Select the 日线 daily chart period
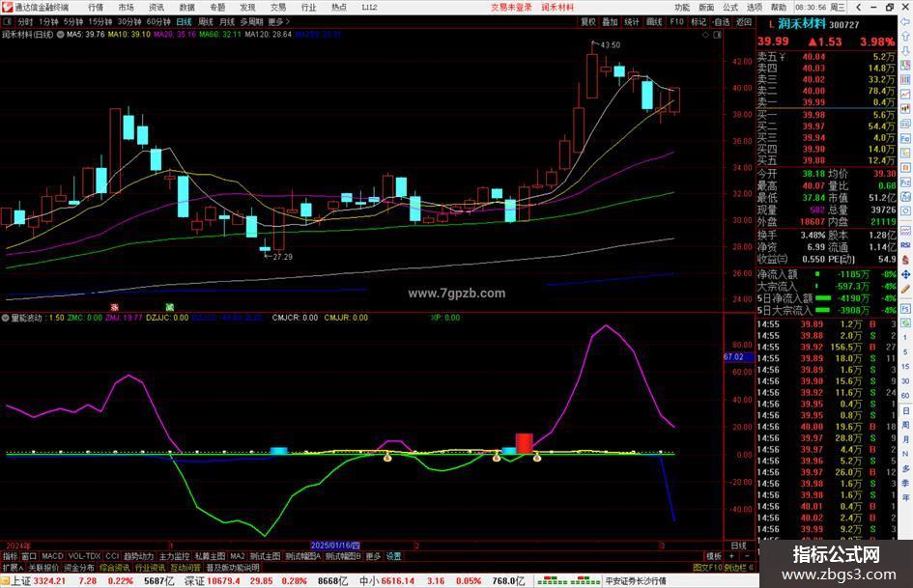 (184, 21)
